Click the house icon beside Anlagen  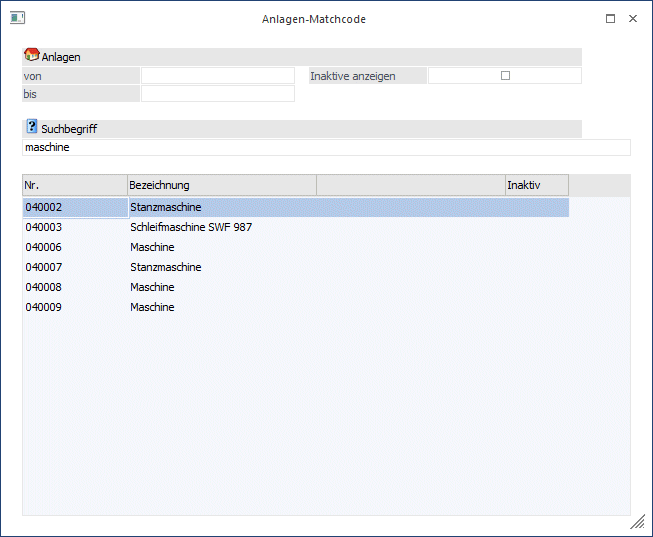tap(31, 56)
